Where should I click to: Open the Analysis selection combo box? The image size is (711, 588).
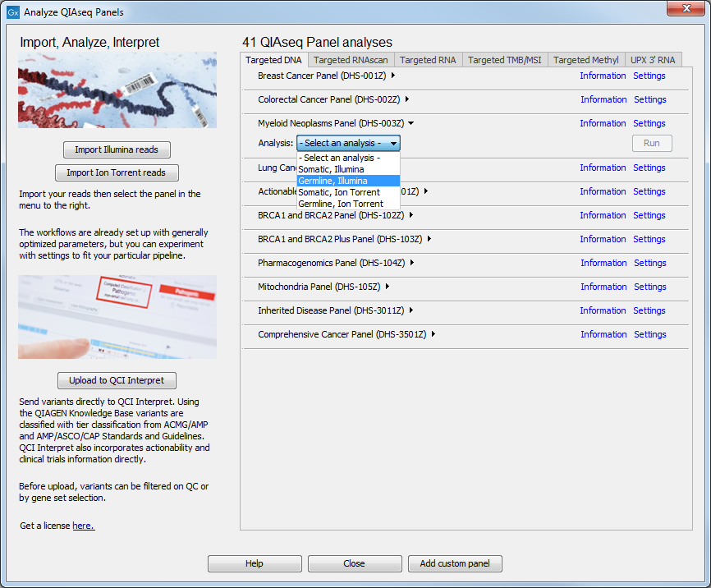tap(348, 143)
